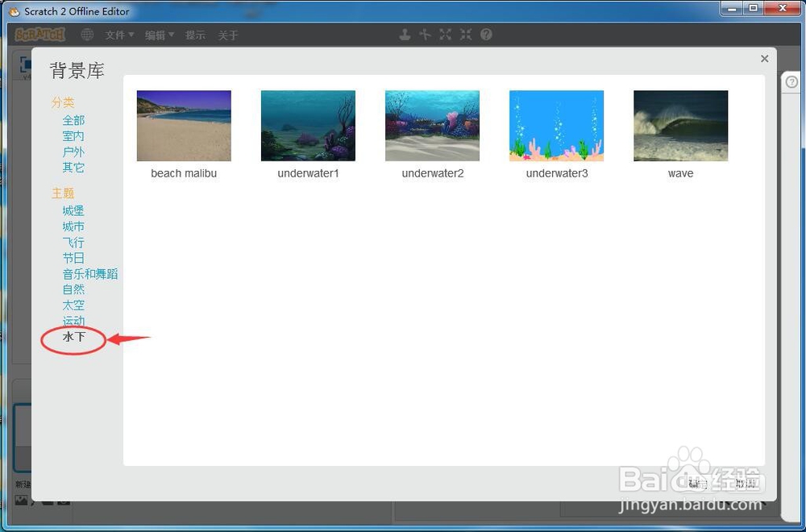This screenshot has height=532, width=806.
Task: Choose the wave backdrop thumbnail
Action: click(x=680, y=126)
